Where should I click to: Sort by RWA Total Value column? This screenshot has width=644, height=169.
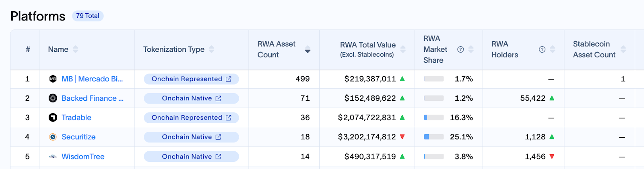tap(403, 49)
